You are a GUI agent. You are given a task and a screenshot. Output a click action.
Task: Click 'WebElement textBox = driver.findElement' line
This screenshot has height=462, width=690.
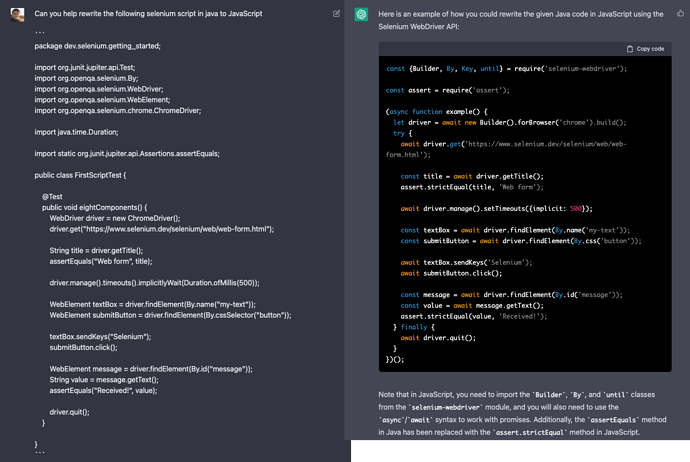153,304
